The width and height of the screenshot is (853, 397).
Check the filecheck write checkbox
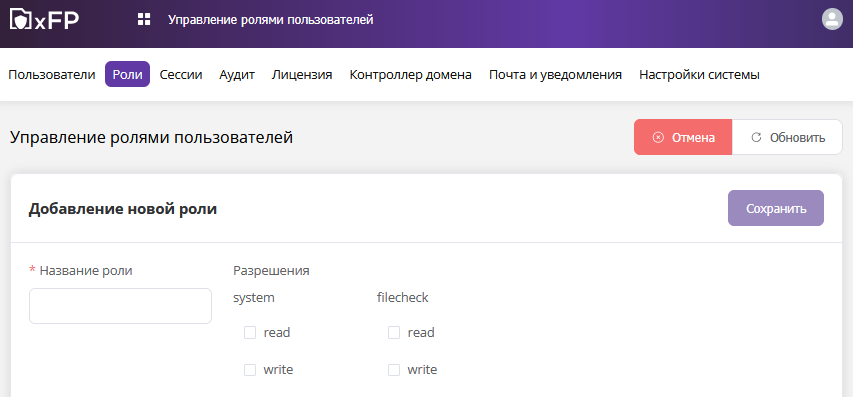pos(394,370)
